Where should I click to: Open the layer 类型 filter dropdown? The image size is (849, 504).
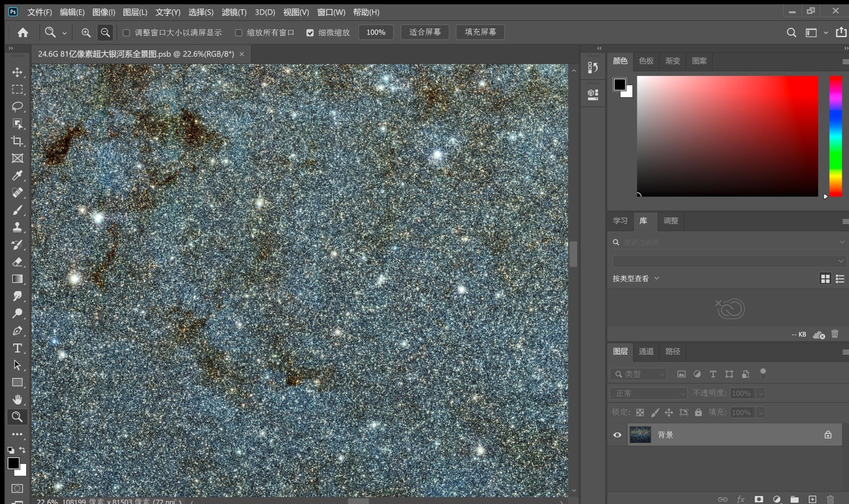(x=638, y=374)
